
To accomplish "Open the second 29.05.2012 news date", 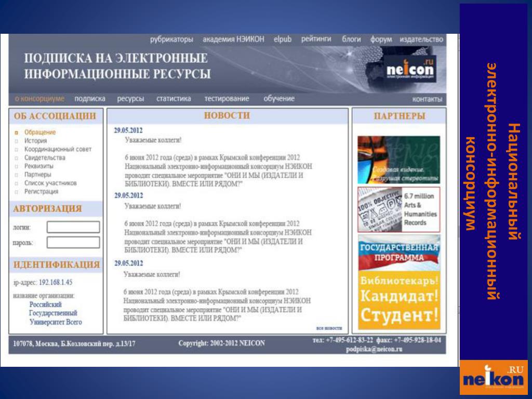I will pos(129,195).
